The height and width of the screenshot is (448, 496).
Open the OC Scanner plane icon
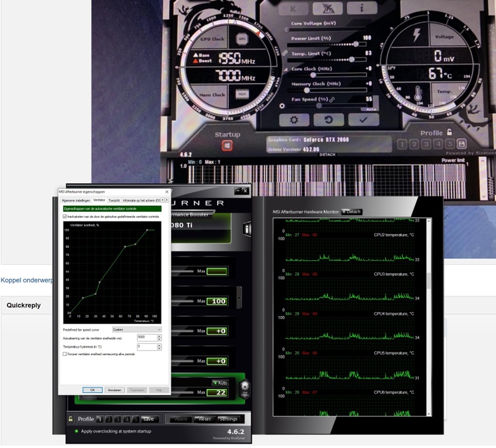328,9
